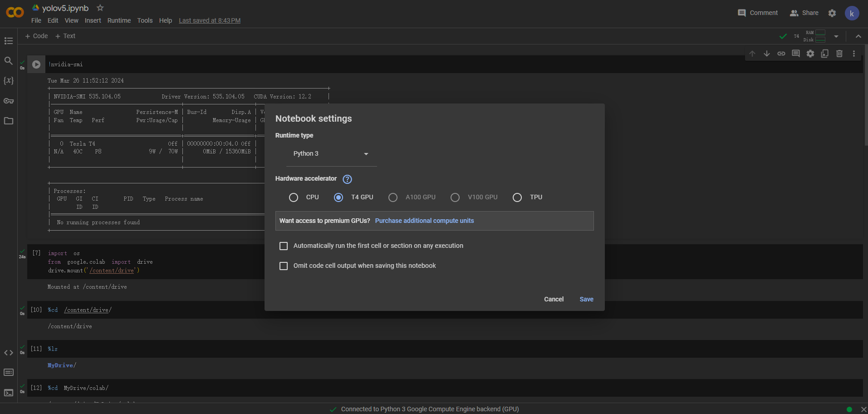Open the Secrets key icon
This screenshot has height=414, width=868.
[x=8, y=101]
